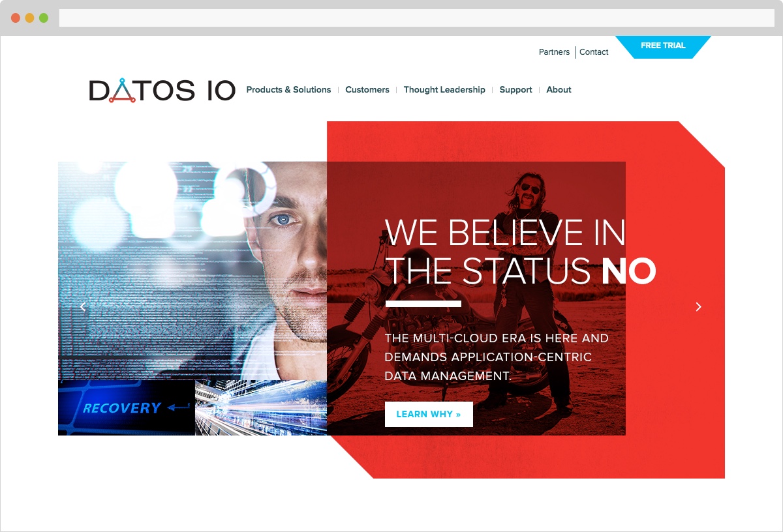Open the Customers menu item

coord(367,90)
